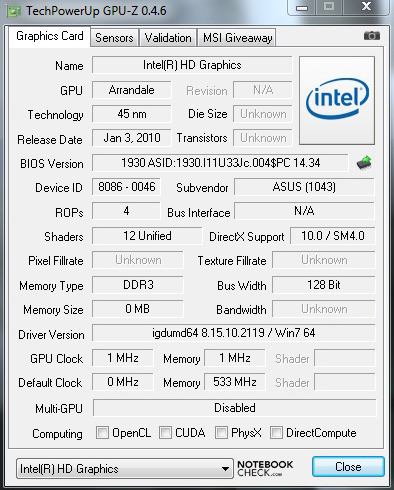The height and width of the screenshot is (490, 394).
Task: Click the Name field showing Intel(R) HD Graphics
Action: (192, 65)
